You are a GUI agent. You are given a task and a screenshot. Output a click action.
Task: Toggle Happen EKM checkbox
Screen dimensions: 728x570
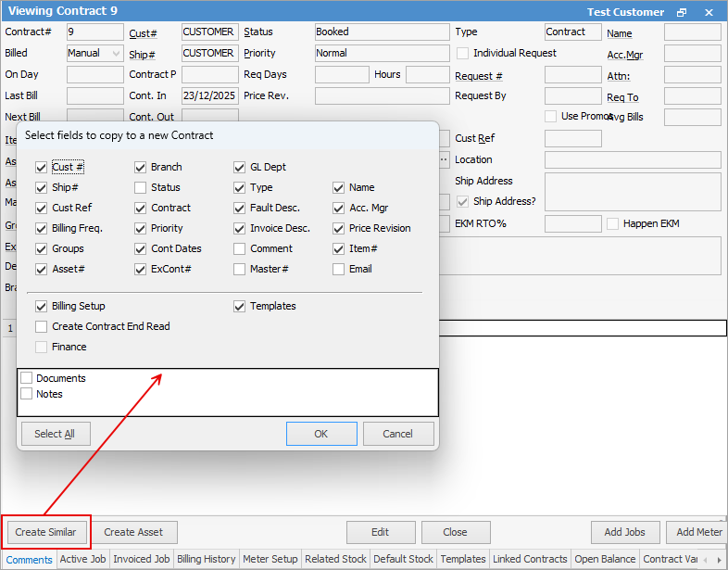[x=613, y=224]
